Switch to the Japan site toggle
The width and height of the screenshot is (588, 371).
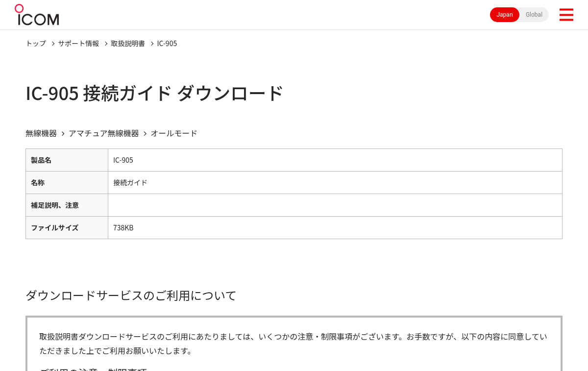point(505,15)
